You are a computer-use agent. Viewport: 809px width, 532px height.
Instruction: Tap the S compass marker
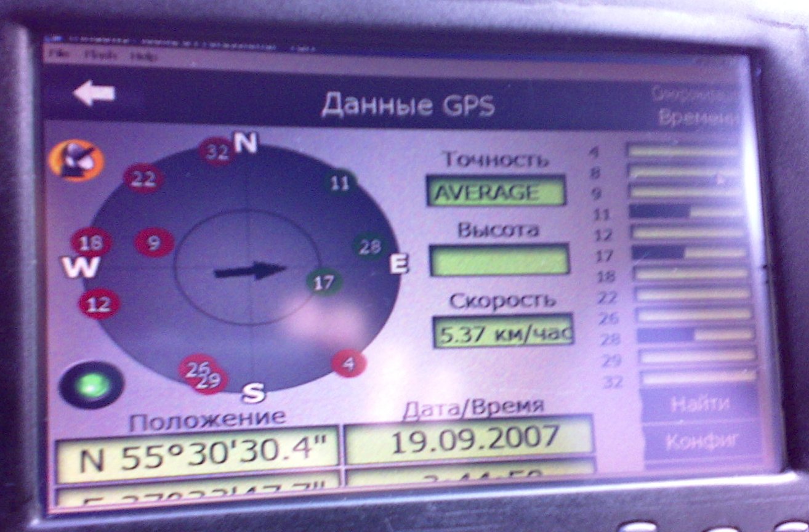point(252,392)
